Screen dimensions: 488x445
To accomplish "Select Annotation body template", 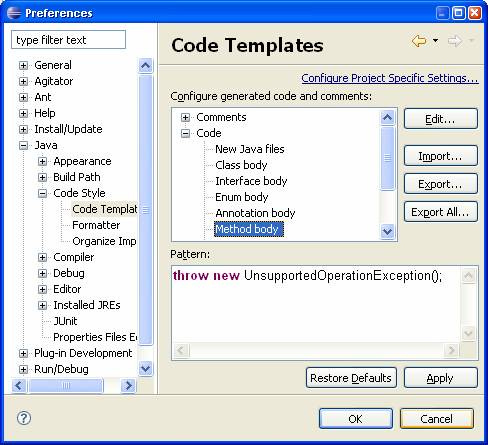I will click(255, 213).
